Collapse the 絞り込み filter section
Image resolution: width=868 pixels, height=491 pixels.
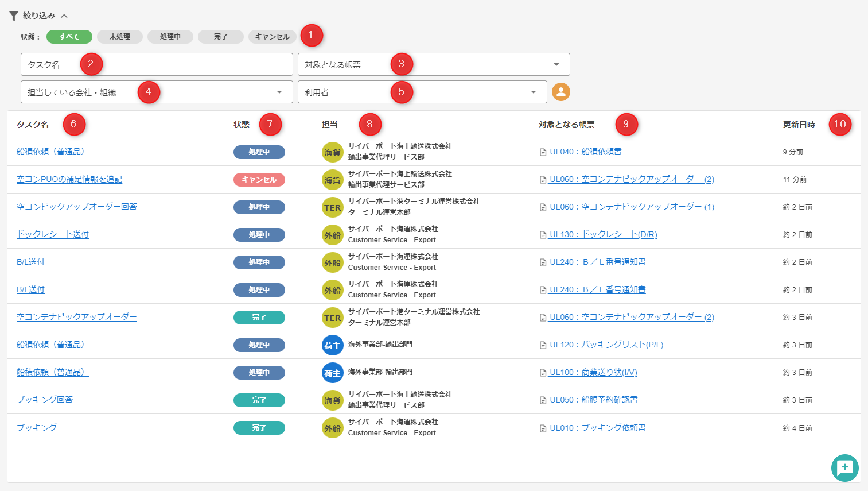[64, 16]
